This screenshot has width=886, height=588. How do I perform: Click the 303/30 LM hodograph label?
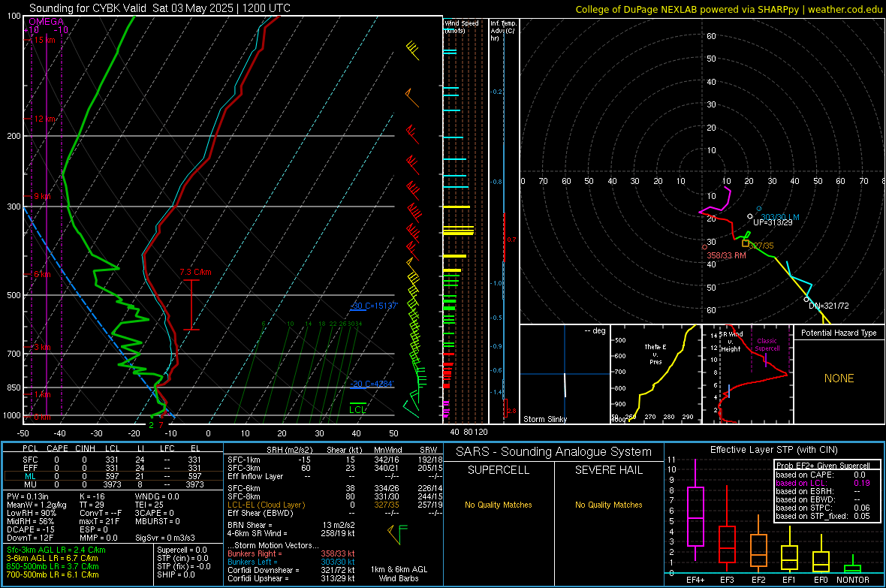click(780, 217)
